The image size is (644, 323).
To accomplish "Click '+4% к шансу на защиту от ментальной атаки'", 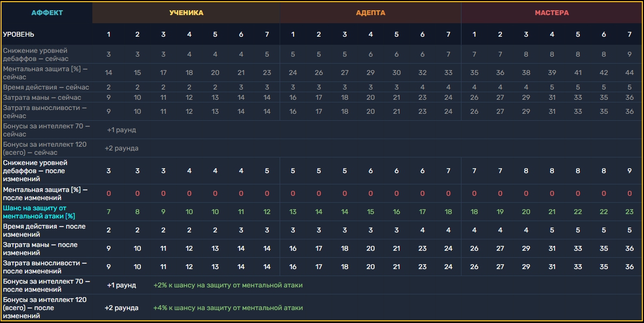I will 228,308.
